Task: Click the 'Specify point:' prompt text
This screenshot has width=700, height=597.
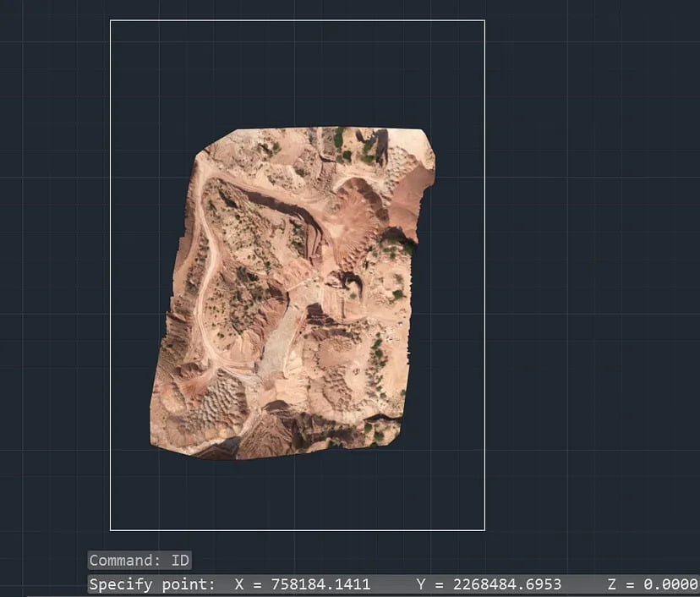Action: 152,584
